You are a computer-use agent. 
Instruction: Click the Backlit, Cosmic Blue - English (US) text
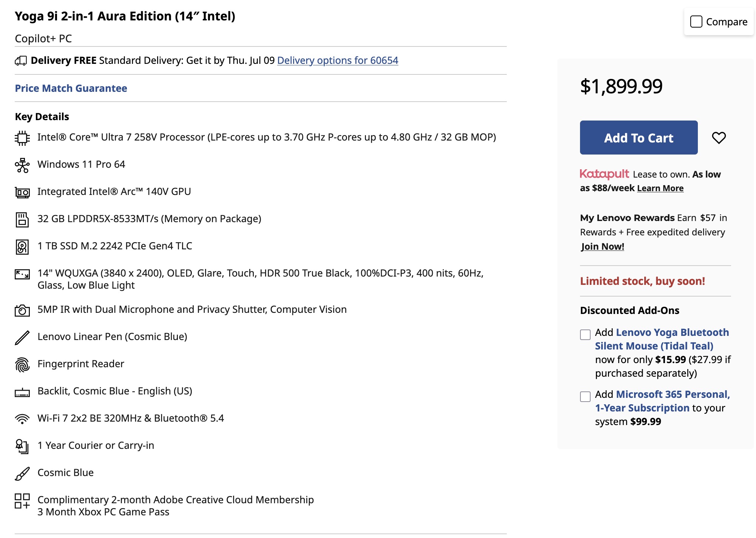(115, 391)
